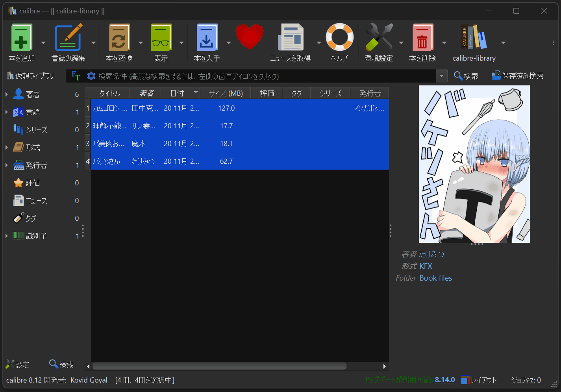Screen dimensions: 561x392
Task: Click the バケツさん book cover thumbnail
Action: point(474,163)
